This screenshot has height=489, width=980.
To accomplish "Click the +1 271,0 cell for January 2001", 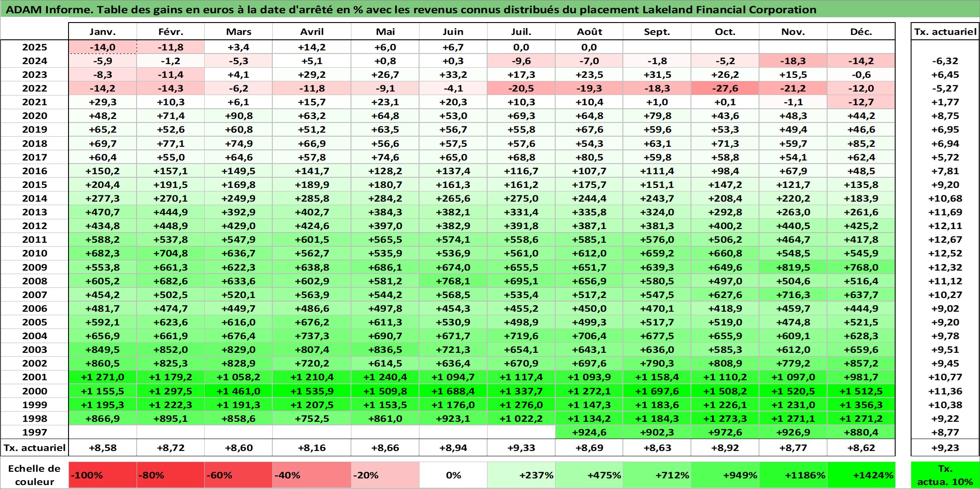I will coord(103,377).
